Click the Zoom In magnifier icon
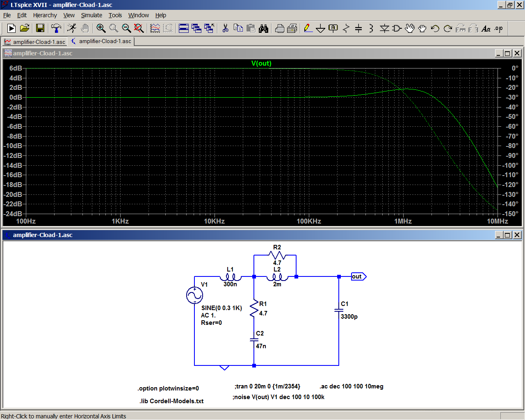The width and height of the screenshot is (525, 420). point(101,28)
